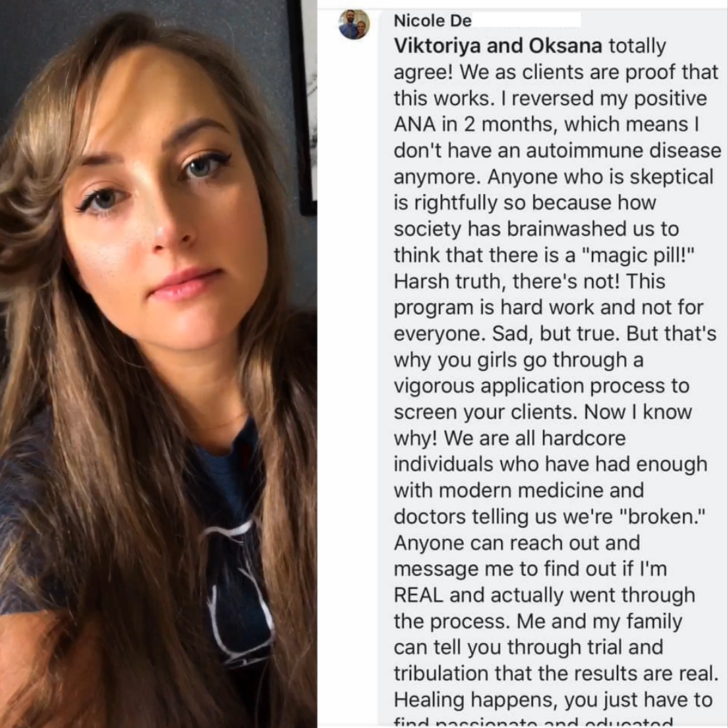Image resolution: width=728 pixels, height=728 pixels.
Task: Click the quoted phrase "magic pill!"
Action: (636, 255)
